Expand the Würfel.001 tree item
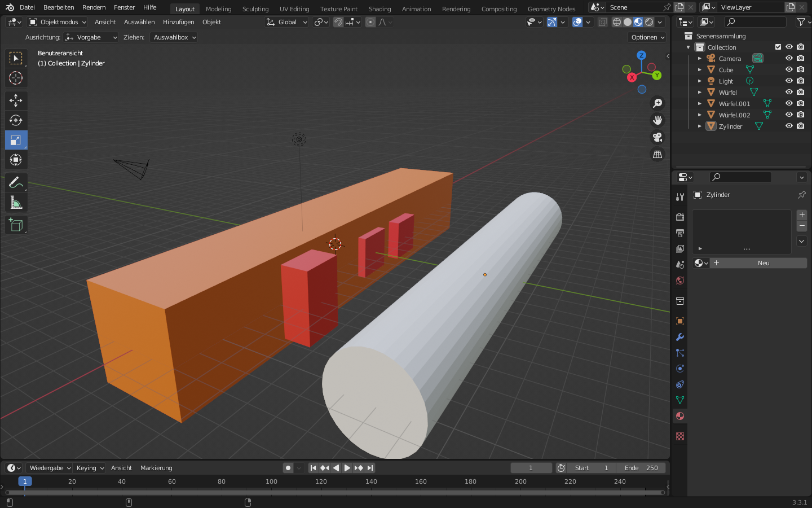This screenshot has width=812, height=508. [x=700, y=104]
